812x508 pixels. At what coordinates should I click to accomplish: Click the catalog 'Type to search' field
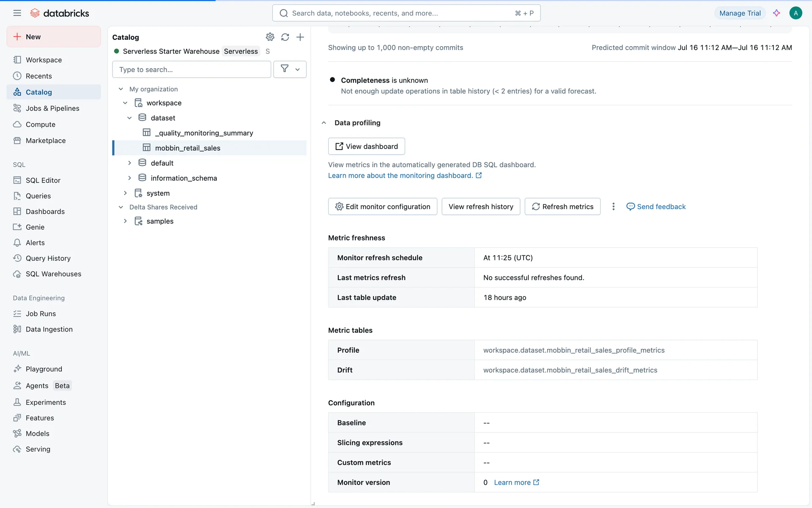point(191,69)
